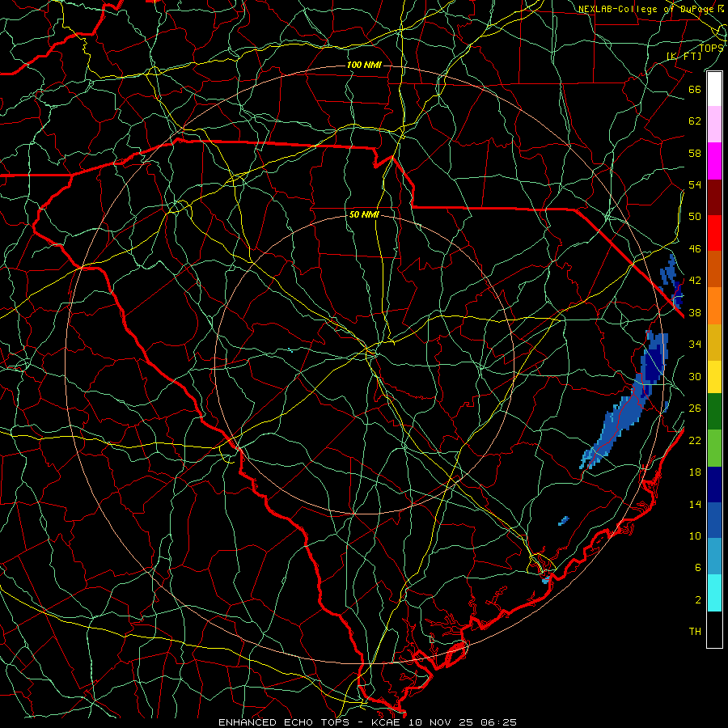Screen dimensions: 728x728
Task: Click the "6" scale value
Action: [698, 569]
